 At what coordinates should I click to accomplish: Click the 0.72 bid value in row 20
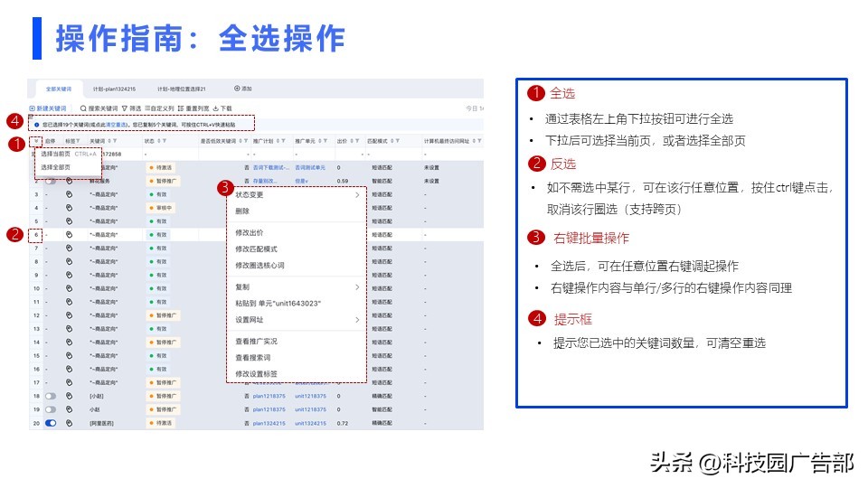click(342, 423)
